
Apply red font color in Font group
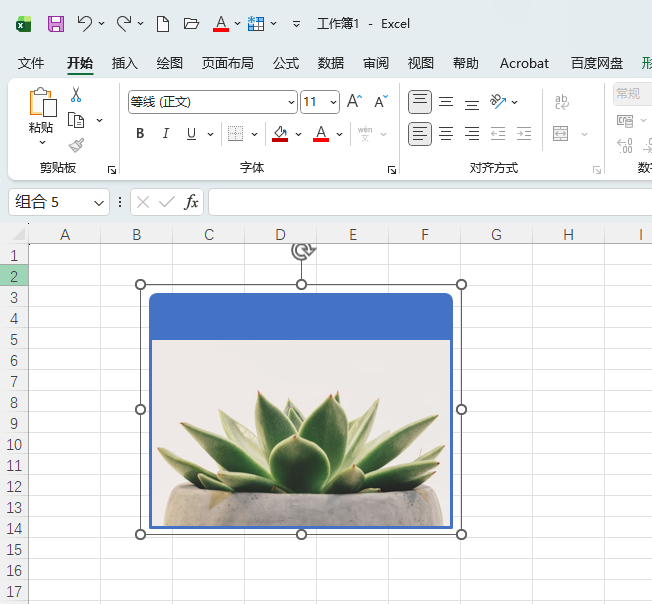(321, 134)
